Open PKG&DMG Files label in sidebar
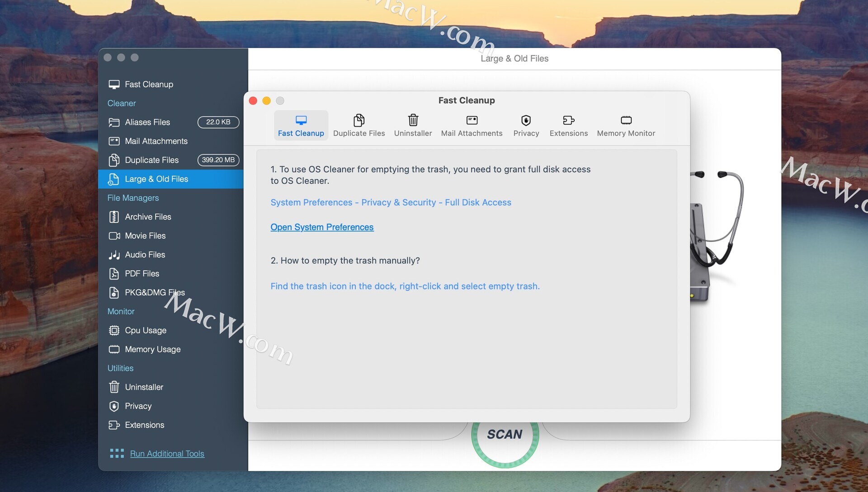Image resolution: width=868 pixels, height=492 pixels. [x=155, y=293]
